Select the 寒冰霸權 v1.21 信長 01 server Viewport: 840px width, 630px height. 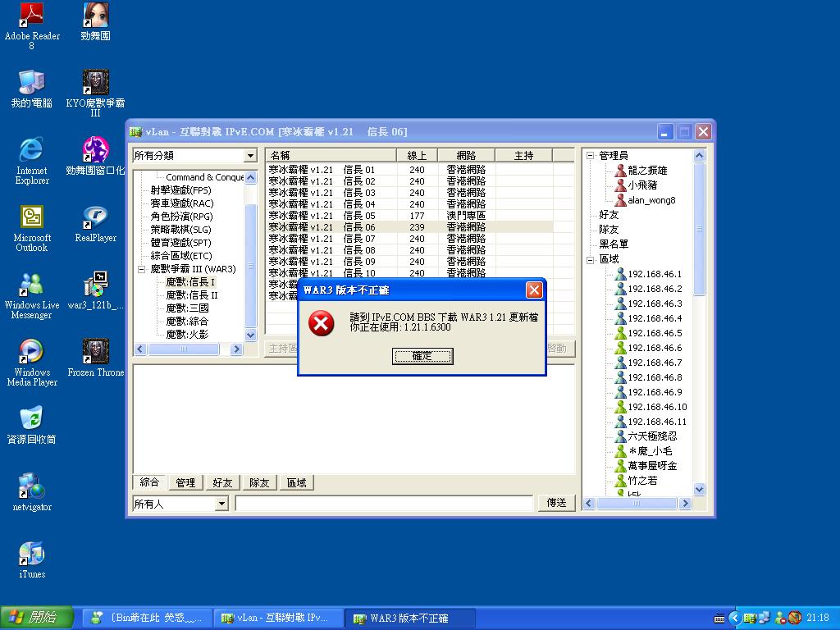tap(328, 169)
